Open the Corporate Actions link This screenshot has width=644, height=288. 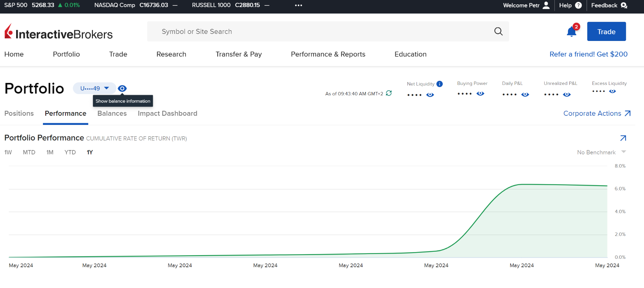(597, 113)
